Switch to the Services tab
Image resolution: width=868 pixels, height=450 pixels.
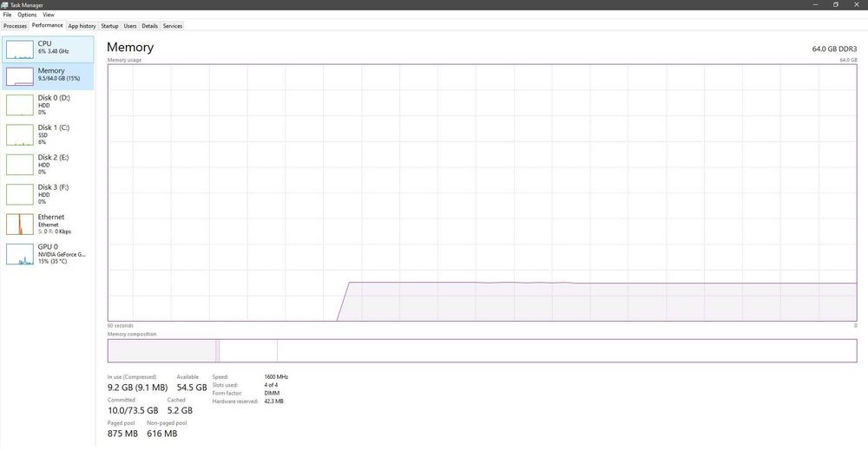172,26
